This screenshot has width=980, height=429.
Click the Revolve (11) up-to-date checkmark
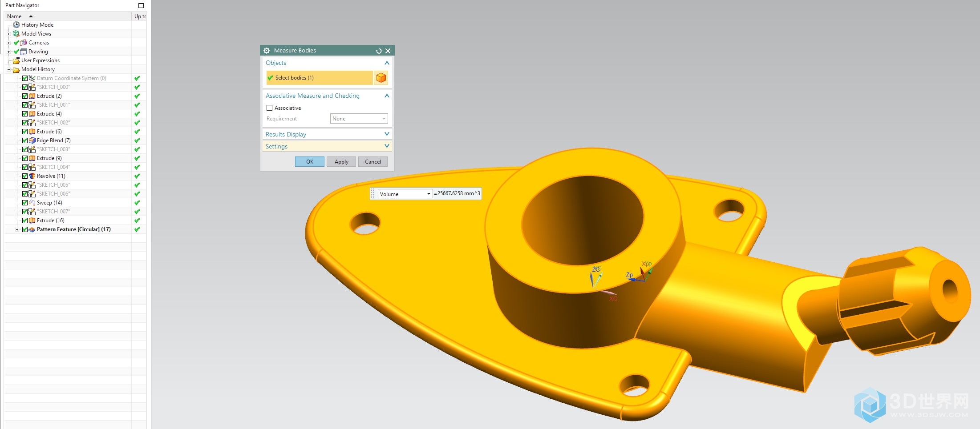click(137, 176)
